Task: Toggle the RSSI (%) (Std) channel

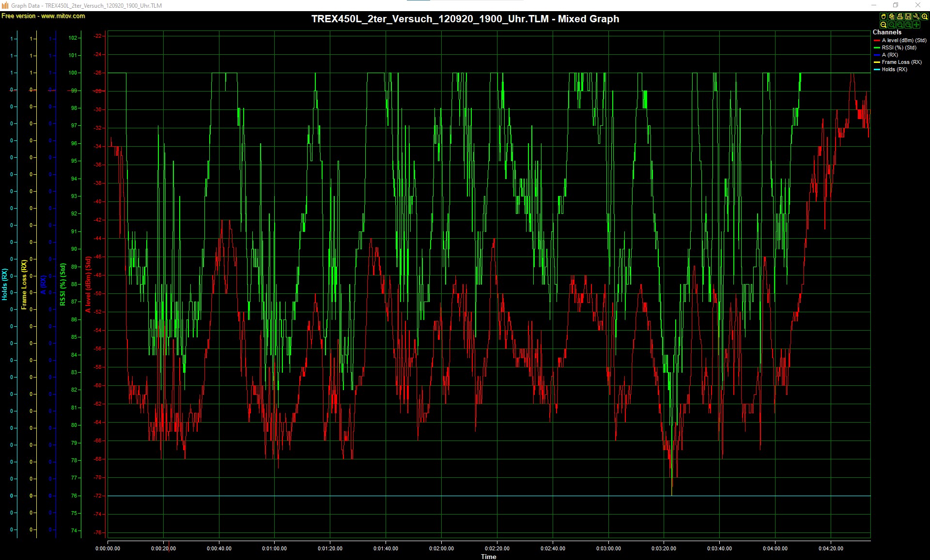Action: click(x=899, y=47)
